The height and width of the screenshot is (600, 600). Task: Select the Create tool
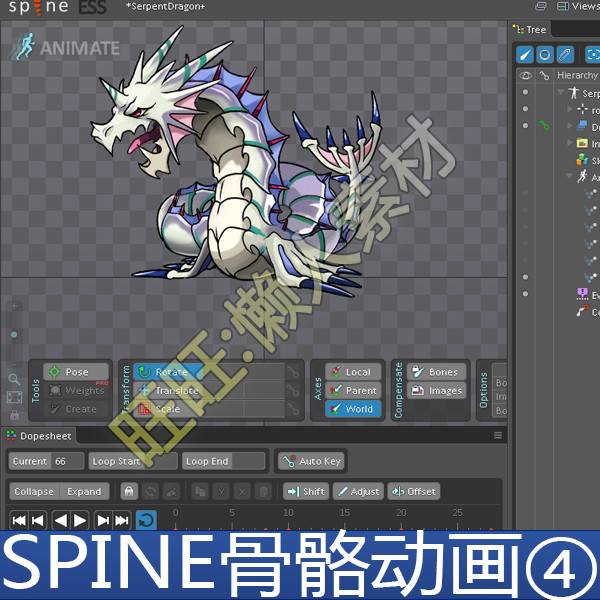click(76, 409)
